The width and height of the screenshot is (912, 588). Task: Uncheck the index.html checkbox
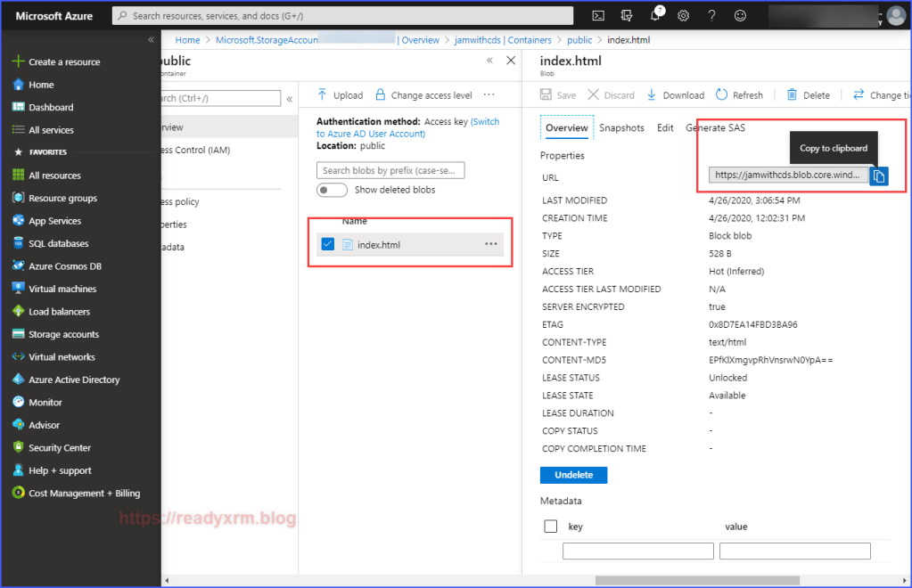[x=328, y=244]
